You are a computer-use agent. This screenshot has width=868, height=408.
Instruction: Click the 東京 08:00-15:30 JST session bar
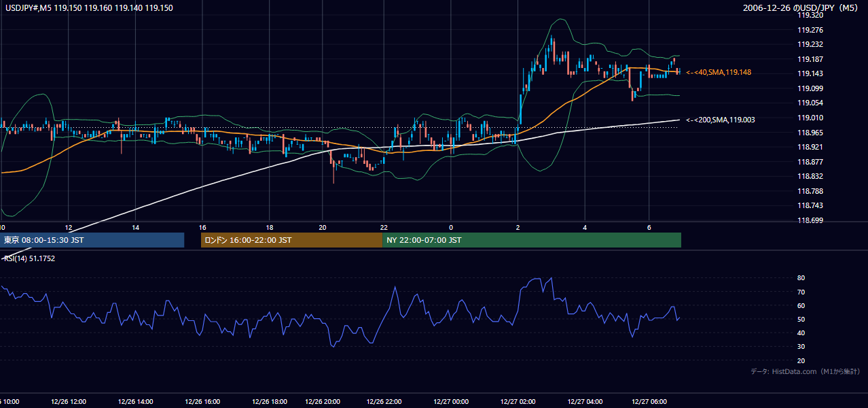click(x=92, y=240)
